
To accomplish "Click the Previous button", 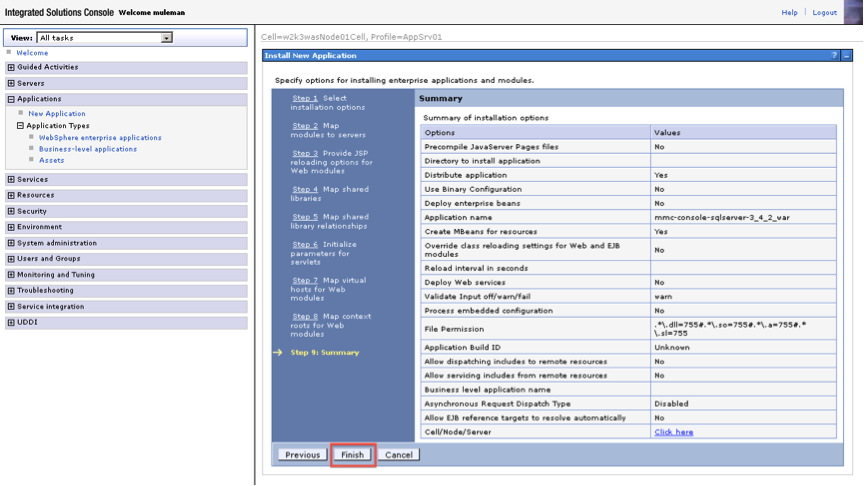I will pos(302,454).
